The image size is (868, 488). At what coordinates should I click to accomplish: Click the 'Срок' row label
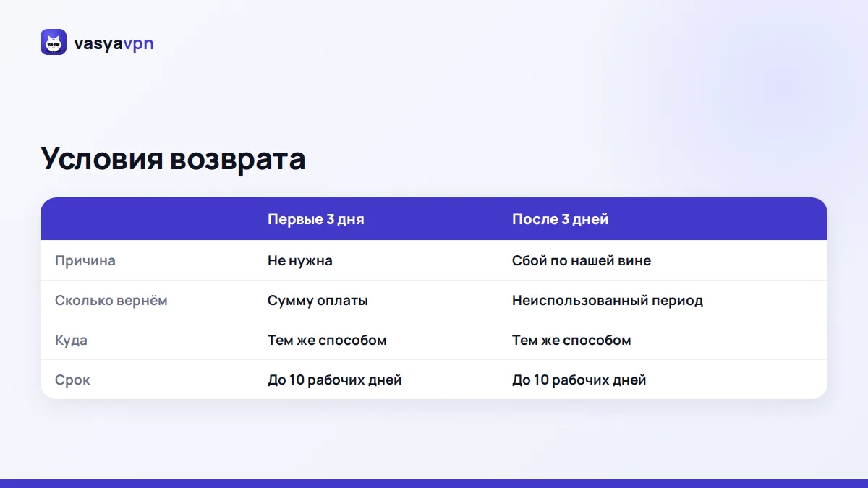[x=72, y=380]
